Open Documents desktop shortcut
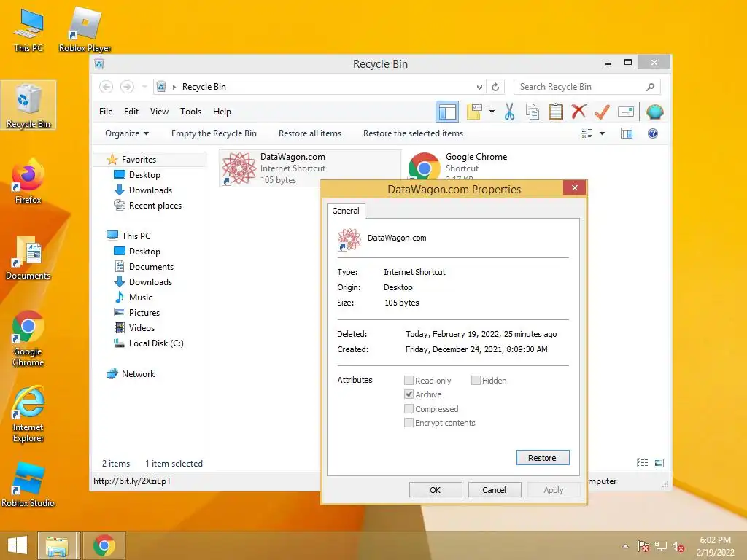This screenshot has height=560, width=747. (x=28, y=257)
